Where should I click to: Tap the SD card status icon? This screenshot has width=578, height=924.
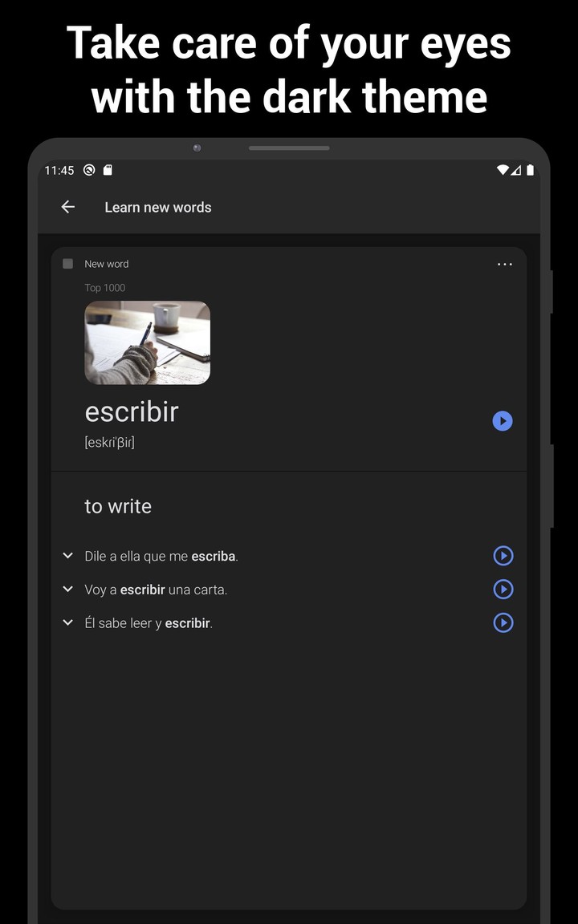[108, 170]
